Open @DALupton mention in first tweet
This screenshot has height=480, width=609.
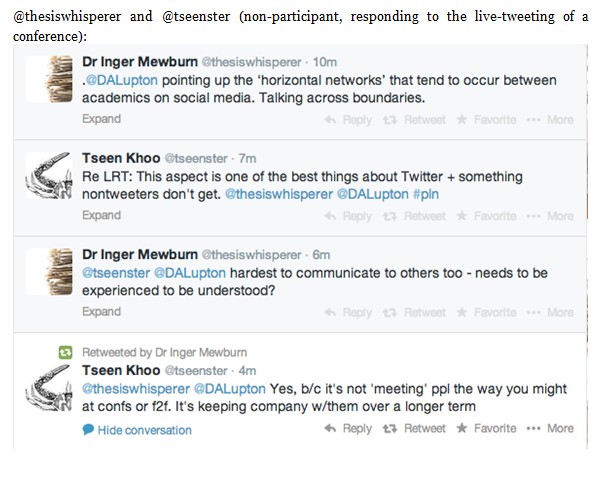(122, 80)
